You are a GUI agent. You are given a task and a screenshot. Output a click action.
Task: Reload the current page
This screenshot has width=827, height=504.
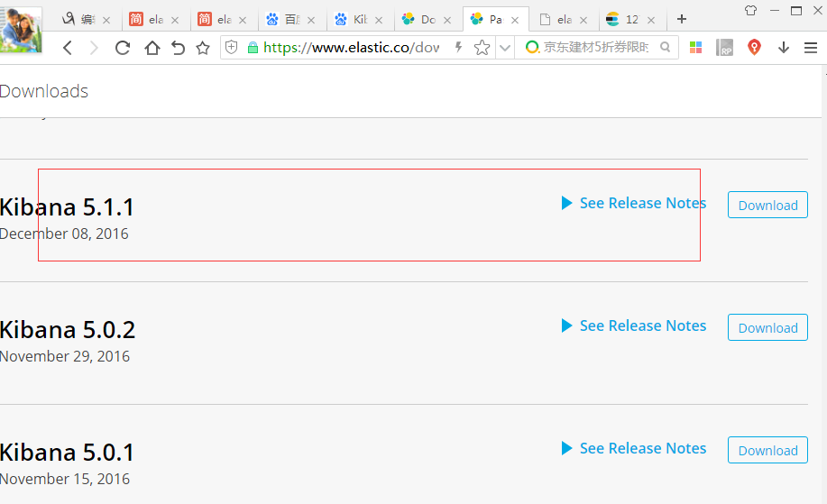pos(123,48)
